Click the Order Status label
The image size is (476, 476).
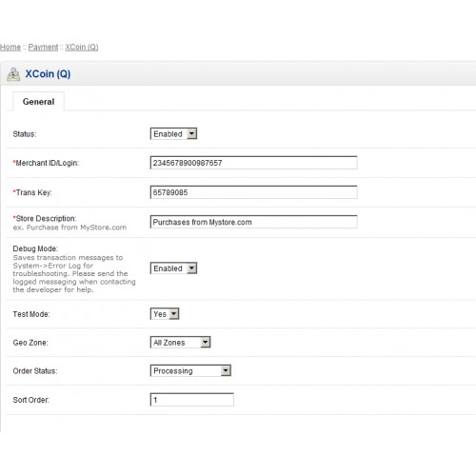coord(35,371)
